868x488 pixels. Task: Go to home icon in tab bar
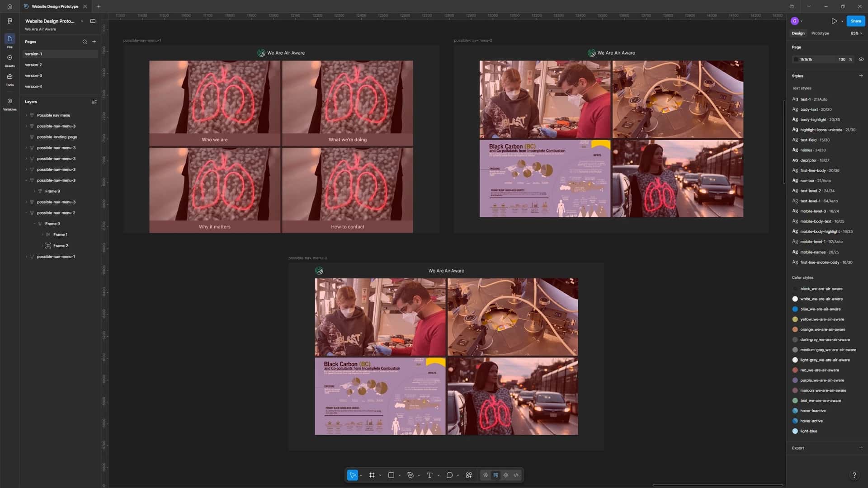[x=9, y=6]
